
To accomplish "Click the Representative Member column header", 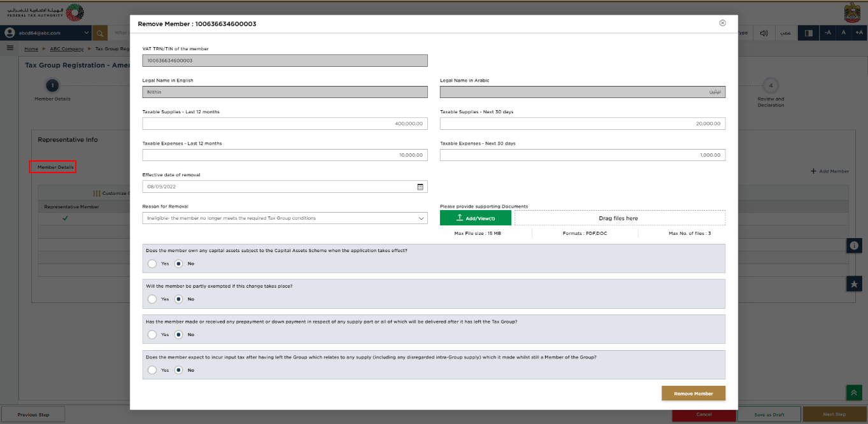I will (x=71, y=206).
